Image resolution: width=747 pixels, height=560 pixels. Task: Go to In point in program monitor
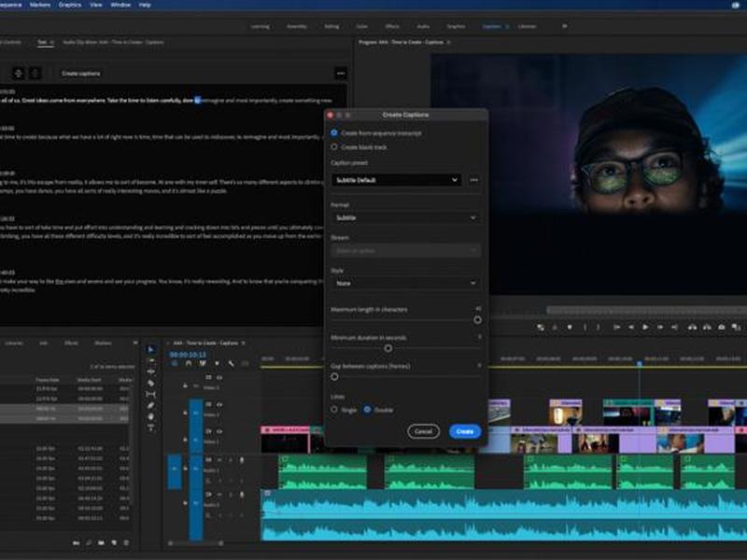tap(616, 328)
